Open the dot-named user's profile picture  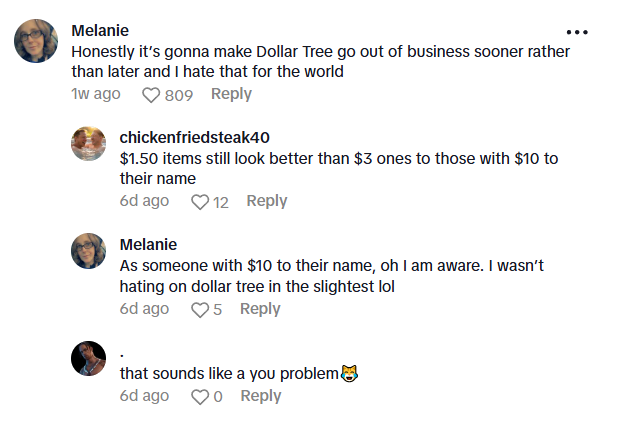coord(89,358)
